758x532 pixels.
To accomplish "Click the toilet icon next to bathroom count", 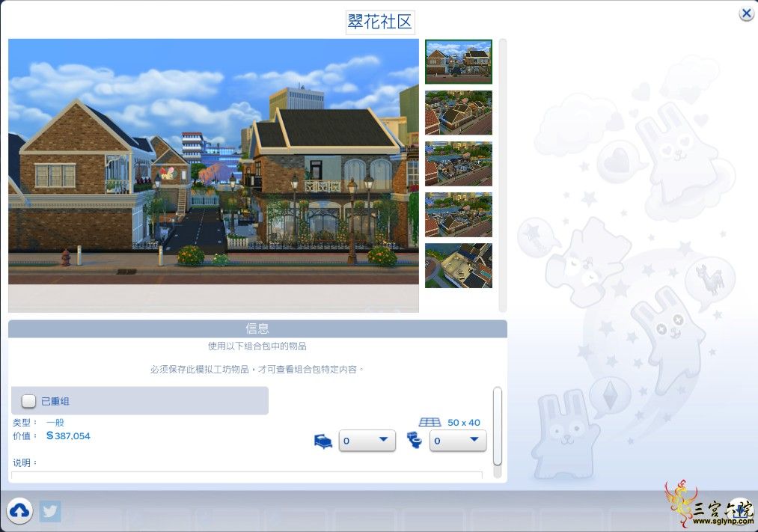I will 415,440.
